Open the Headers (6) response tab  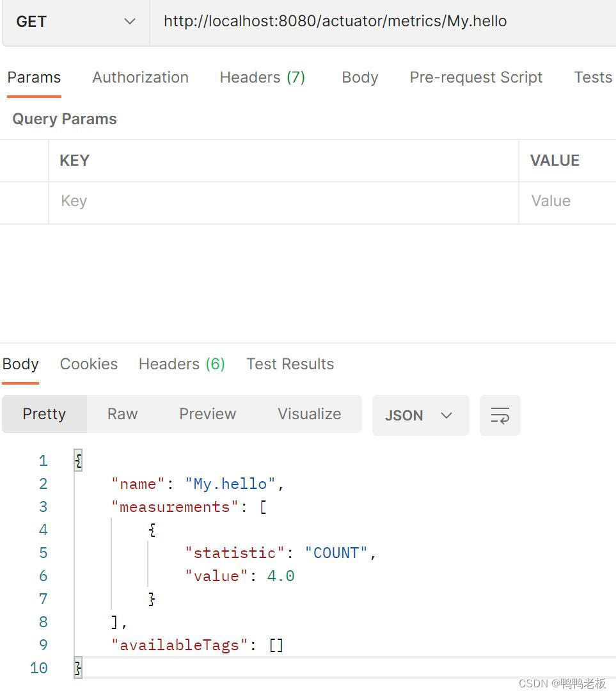[x=181, y=363]
